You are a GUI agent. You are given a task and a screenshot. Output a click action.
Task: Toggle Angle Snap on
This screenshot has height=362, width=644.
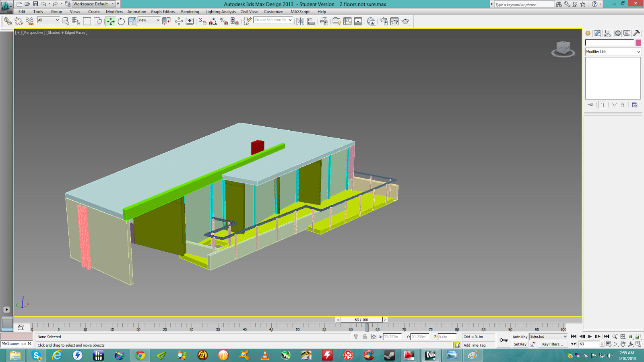point(213,21)
